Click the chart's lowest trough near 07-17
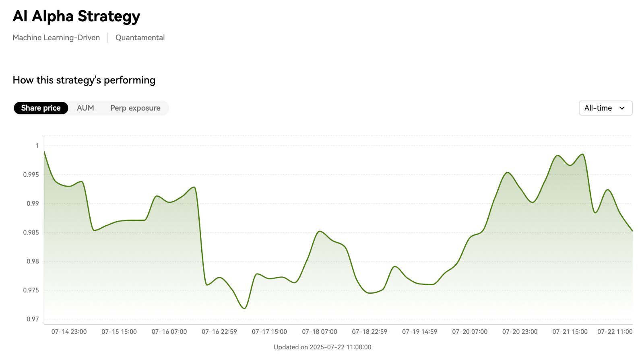Screen dimensions: 644x360 click(x=244, y=308)
